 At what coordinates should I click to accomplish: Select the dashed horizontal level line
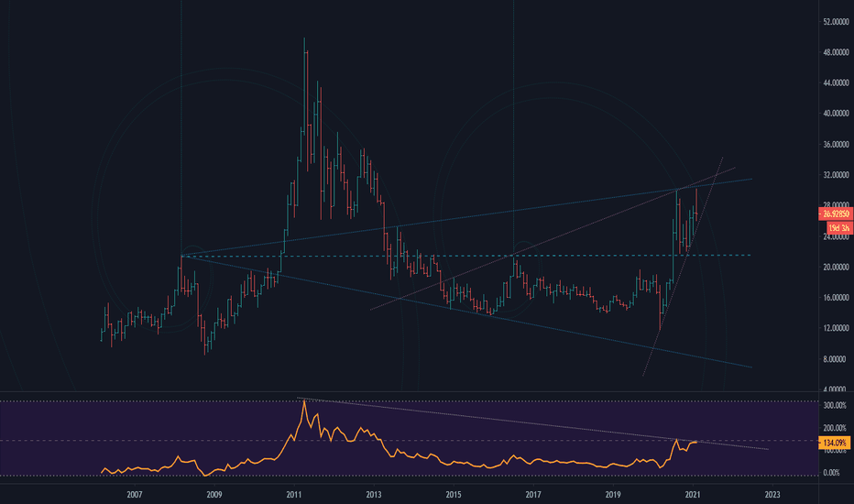tap(465, 256)
